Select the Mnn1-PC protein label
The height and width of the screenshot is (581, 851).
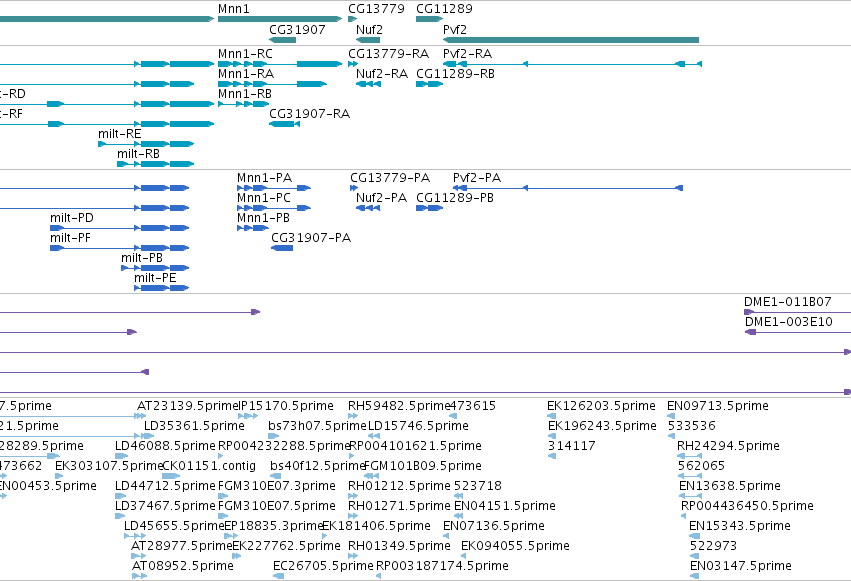pyautogui.click(x=264, y=198)
